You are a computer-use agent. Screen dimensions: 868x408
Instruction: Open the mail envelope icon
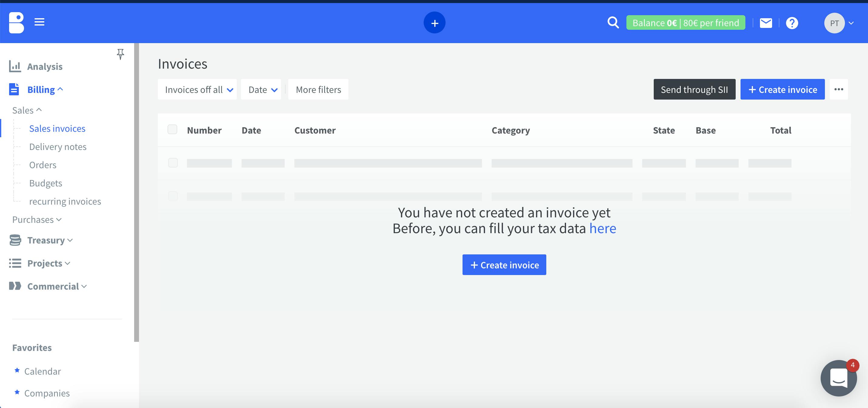766,23
